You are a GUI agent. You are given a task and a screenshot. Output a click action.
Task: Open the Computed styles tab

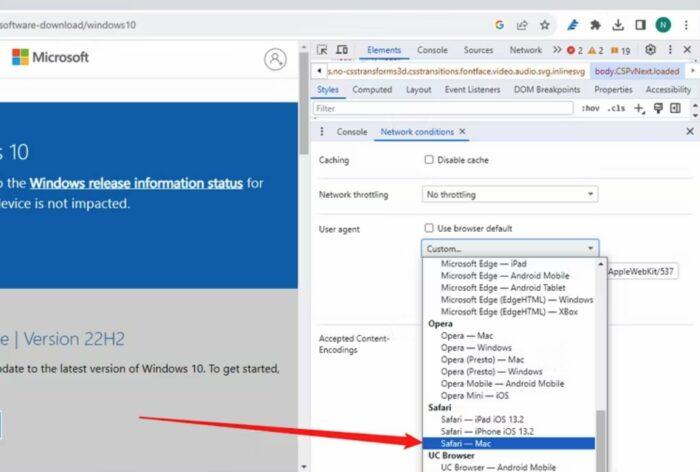(x=372, y=90)
